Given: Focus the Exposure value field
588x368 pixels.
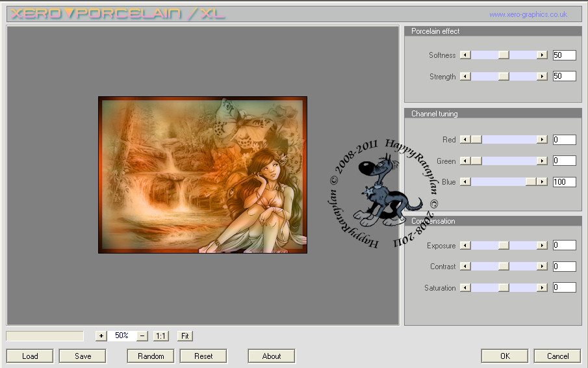Looking at the screenshot, I should tap(565, 245).
